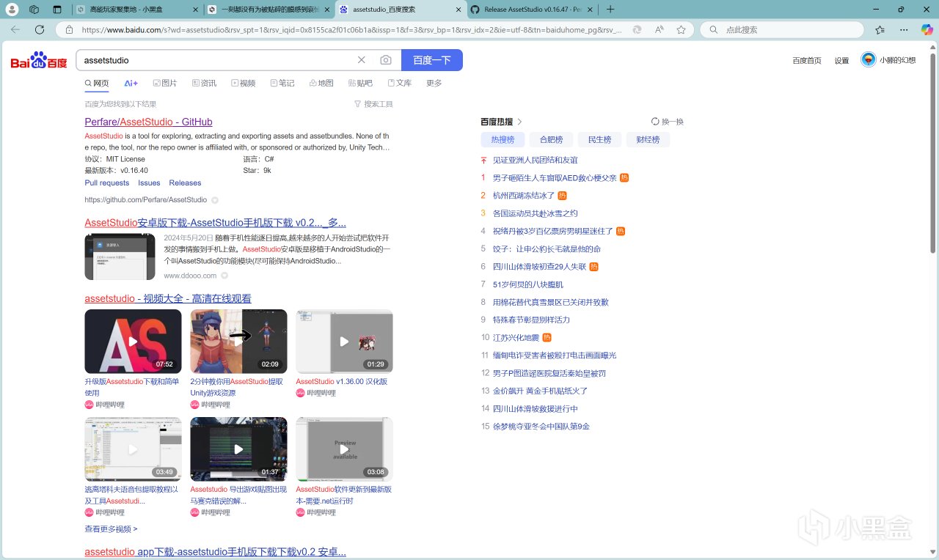Expand the 百度热搜 chevron
939x560 pixels.
click(520, 122)
